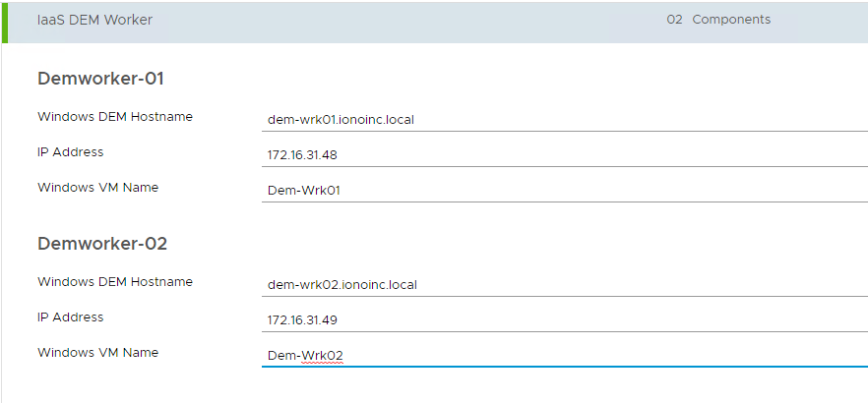Click the 02 number in the header
This screenshot has height=403, width=868.
(674, 20)
